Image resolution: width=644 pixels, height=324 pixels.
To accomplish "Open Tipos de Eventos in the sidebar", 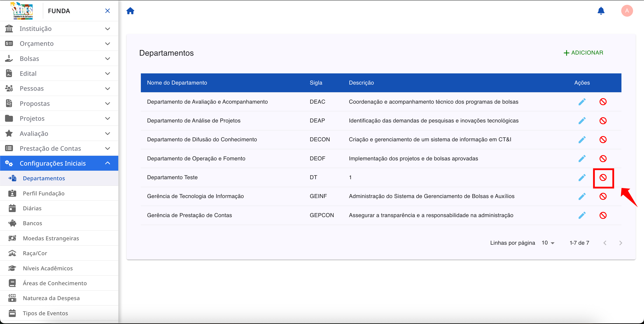I will pos(45,313).
